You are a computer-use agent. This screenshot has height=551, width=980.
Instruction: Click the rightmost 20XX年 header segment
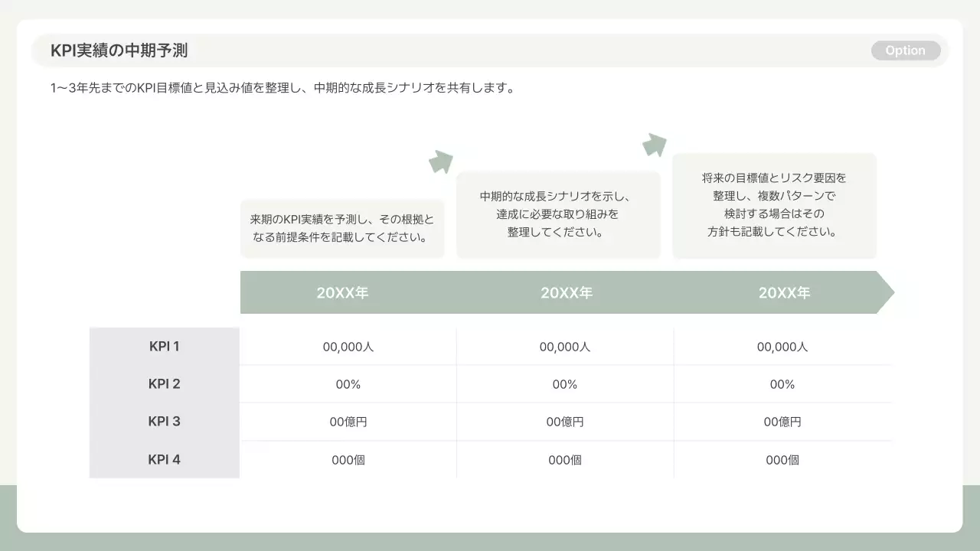(783, 292)
